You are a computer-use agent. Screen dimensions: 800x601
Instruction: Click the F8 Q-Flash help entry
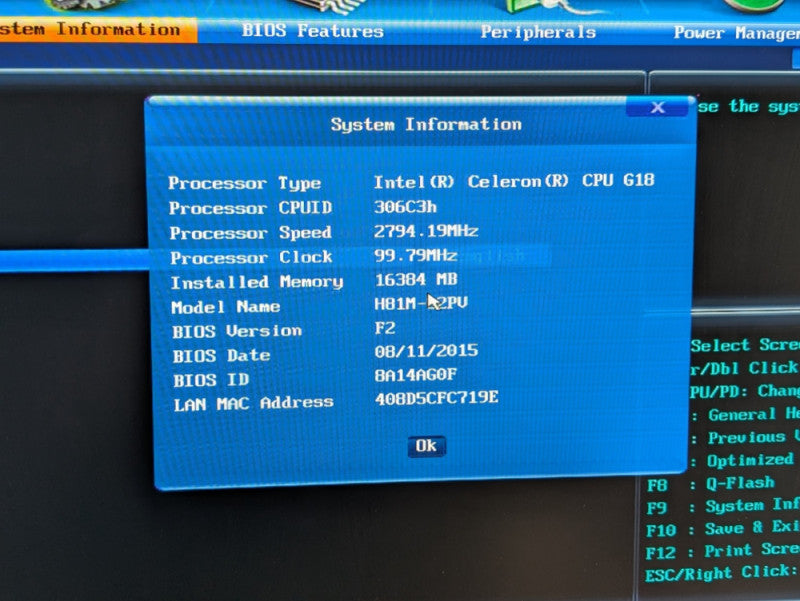pos(710,484)
